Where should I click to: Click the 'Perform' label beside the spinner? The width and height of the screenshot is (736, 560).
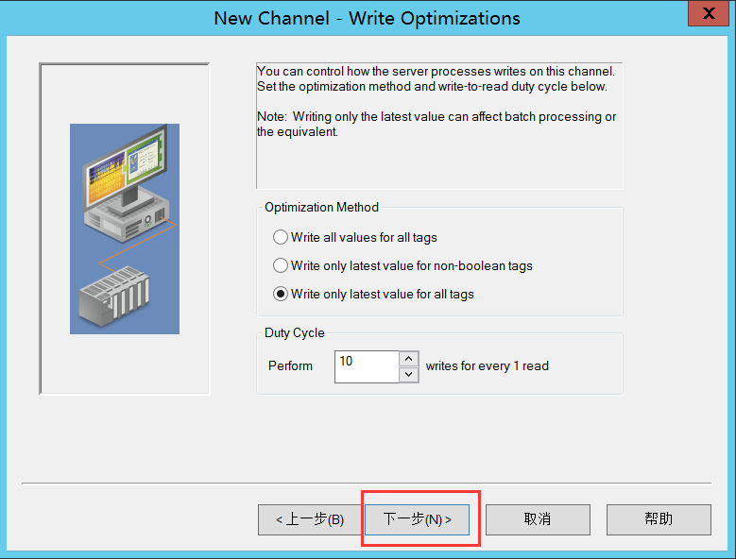[290, 366]
